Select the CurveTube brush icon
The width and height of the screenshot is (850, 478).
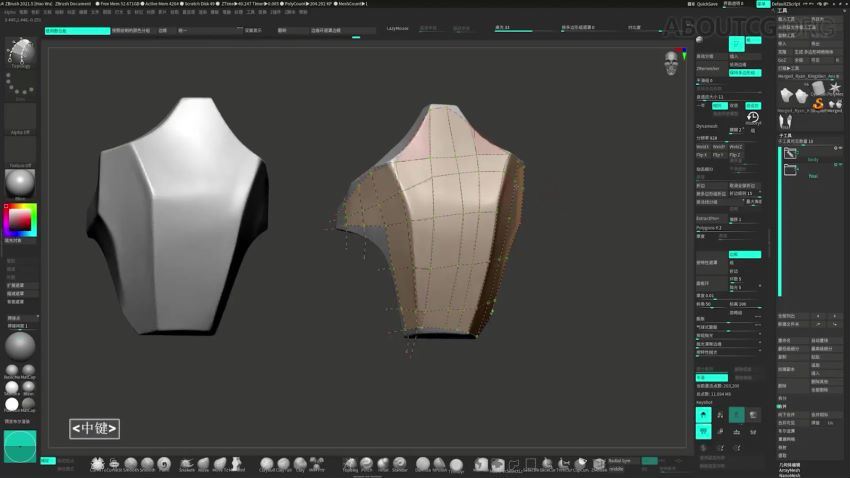[97, 464]
